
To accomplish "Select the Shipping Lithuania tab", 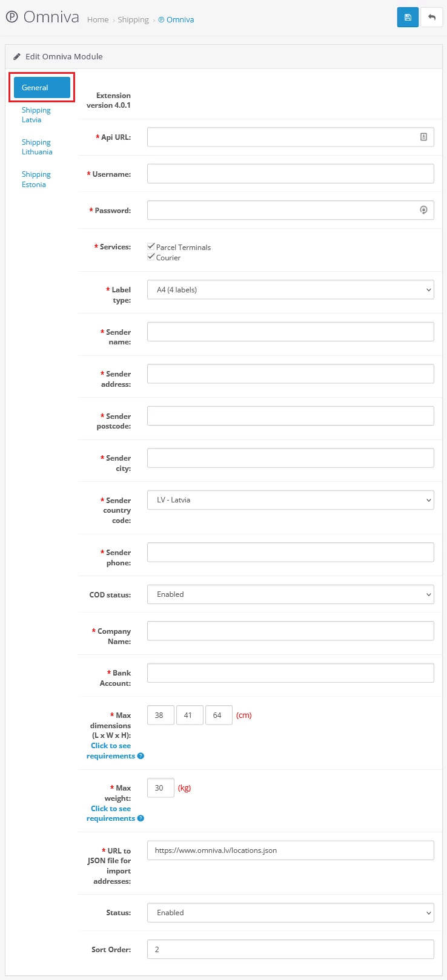I will tap(37, 147).
